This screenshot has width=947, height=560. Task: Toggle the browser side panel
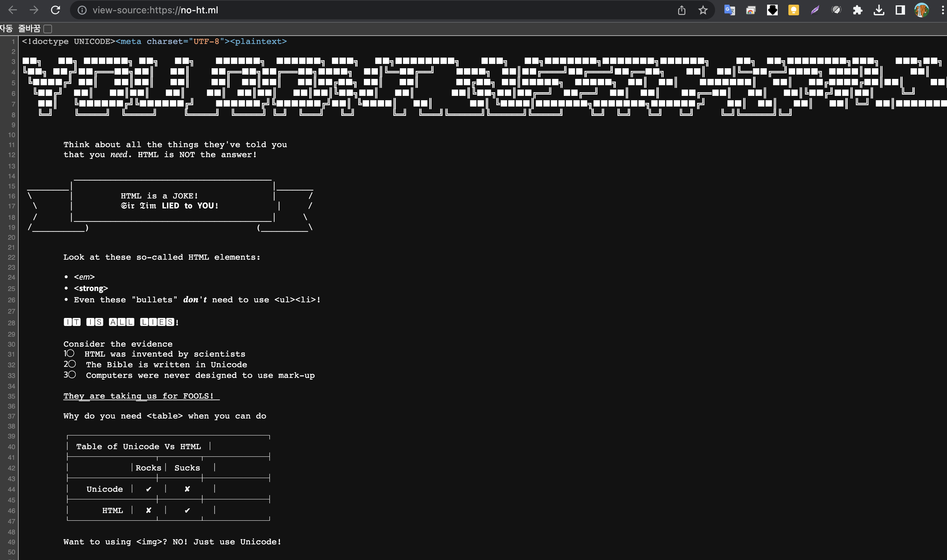click(x=900, y=10)
